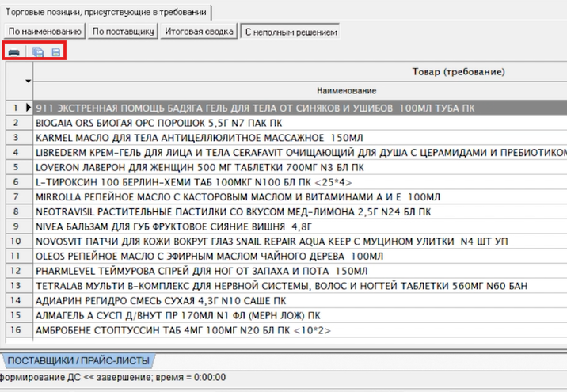Screen dimensions: 567x392
Task: Select row NOVOSVIT ПАТЧИ ДЛЯ КОЖИ
Action: click(x=300, y=242)
